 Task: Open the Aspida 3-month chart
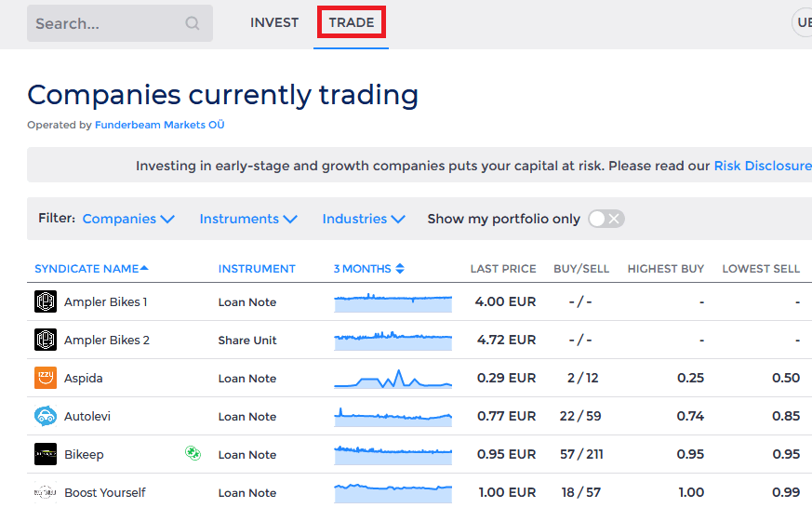pos(393,378)
